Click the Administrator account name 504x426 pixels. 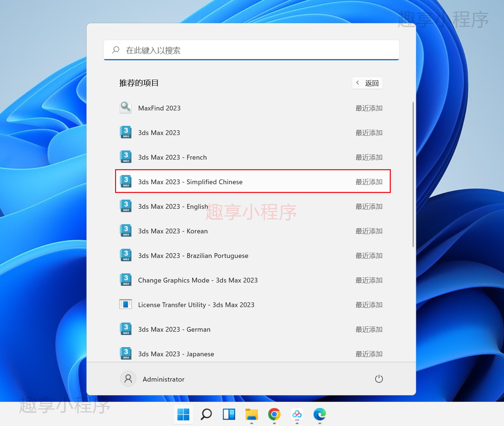[x=163, y=379]
